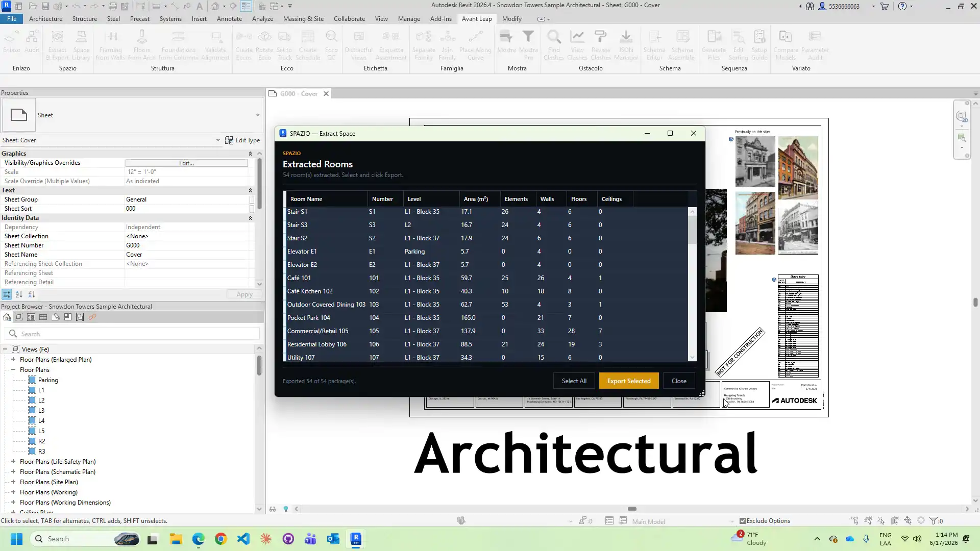This screenshot has height=551, width=980.
Task: Select the Café 101 room row
Action: pos(485,278)
